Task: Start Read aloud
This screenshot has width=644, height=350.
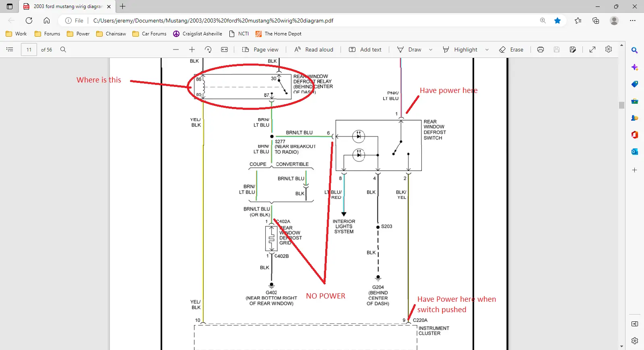Action: pos(314,49)
